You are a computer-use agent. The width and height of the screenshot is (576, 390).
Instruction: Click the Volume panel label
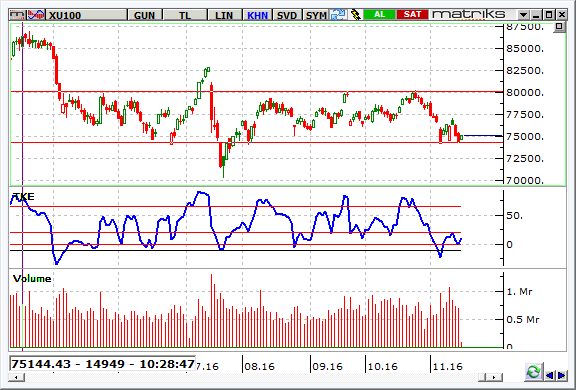[32, 279]
